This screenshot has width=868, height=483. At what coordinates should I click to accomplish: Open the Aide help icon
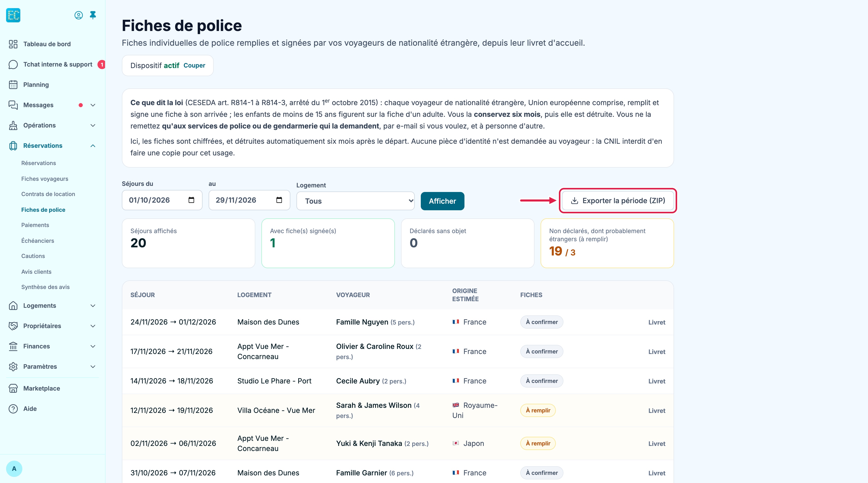[x=13, y=409]
